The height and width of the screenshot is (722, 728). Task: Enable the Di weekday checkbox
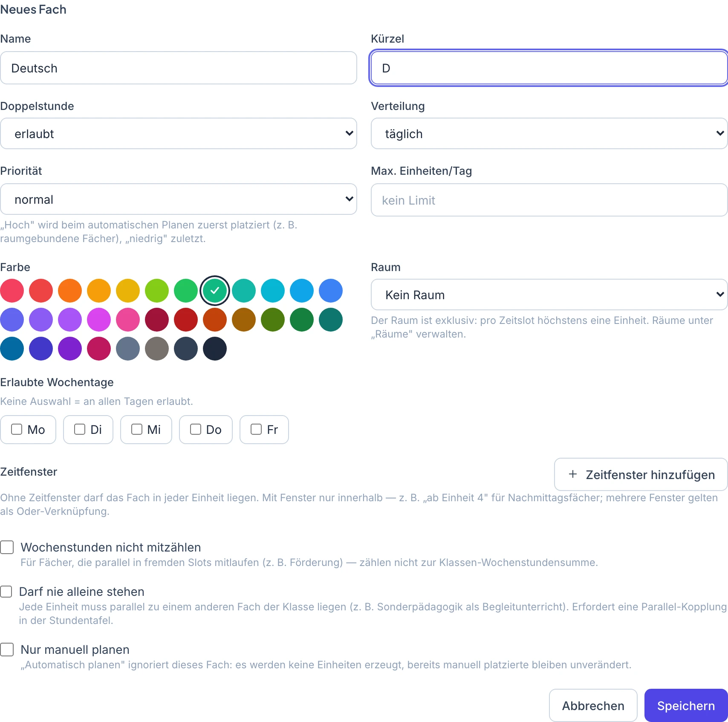click(80, 429)
